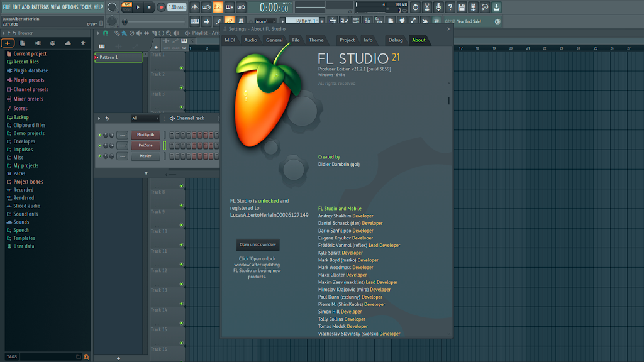Expand the playlist menu arrow

coord(98,33)
